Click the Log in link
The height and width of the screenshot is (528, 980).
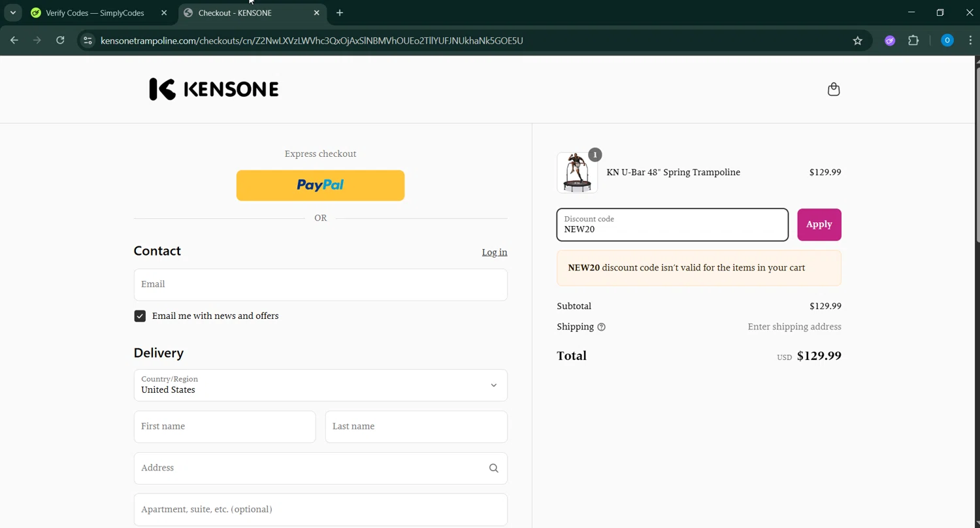coord(495,252)
